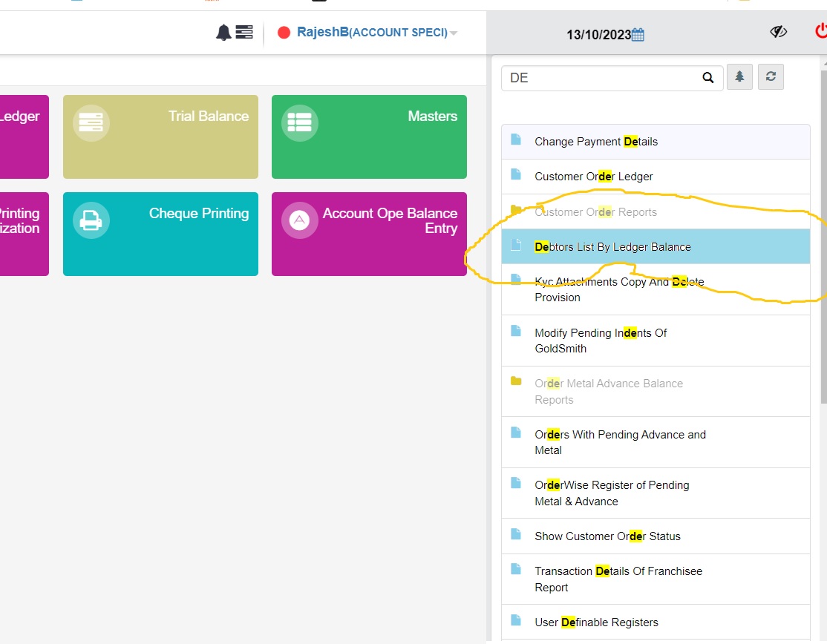Click document icon of Kyc Attachments row
Screen dimensions: 827x644
pyautogui.click(x=516, y=279)
